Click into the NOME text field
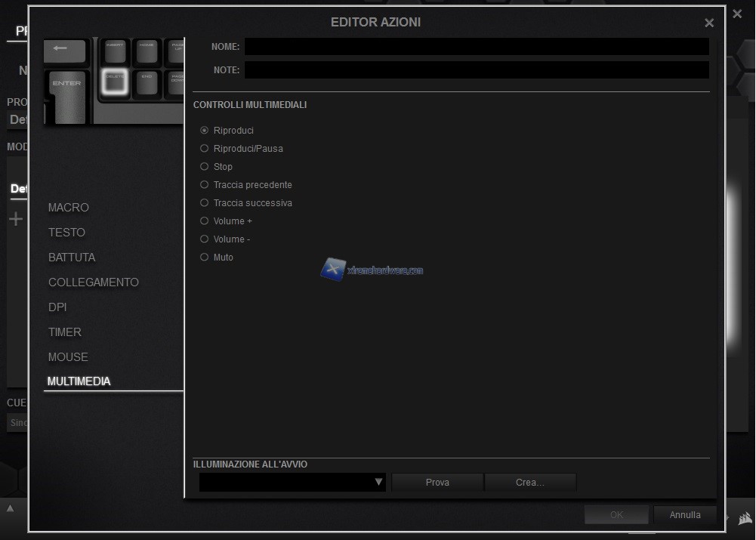756x540 pixels. (x=476, y=47)
